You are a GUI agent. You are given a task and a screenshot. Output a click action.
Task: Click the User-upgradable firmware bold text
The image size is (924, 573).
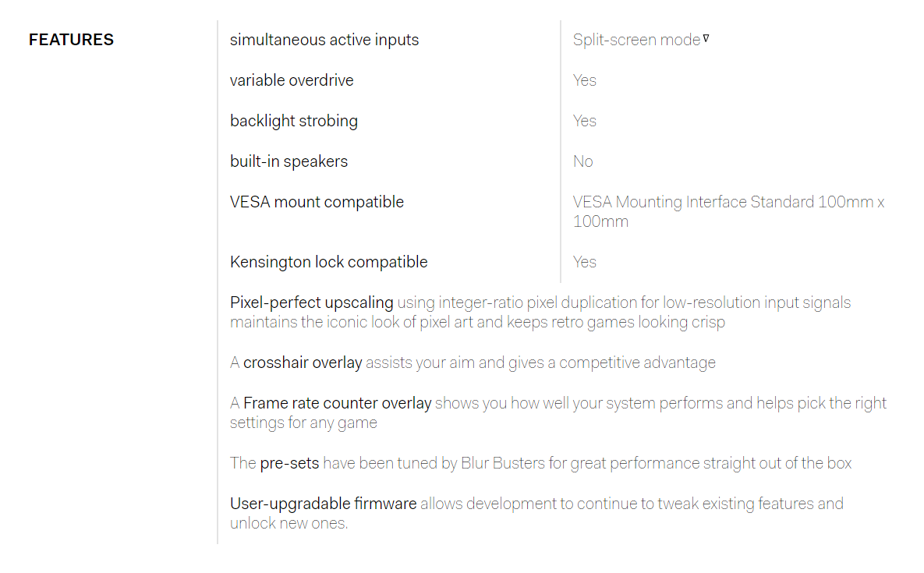click(x=323, y=504)
